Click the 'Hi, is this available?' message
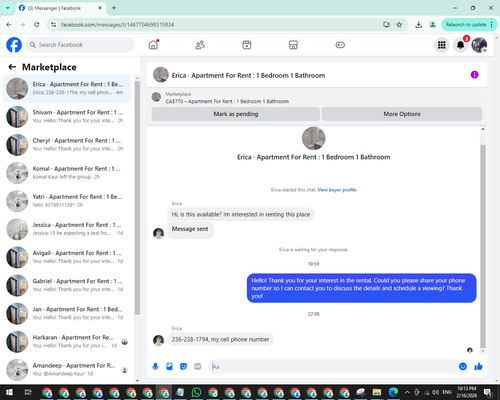The image size is (500, 400). click(241, 214)
